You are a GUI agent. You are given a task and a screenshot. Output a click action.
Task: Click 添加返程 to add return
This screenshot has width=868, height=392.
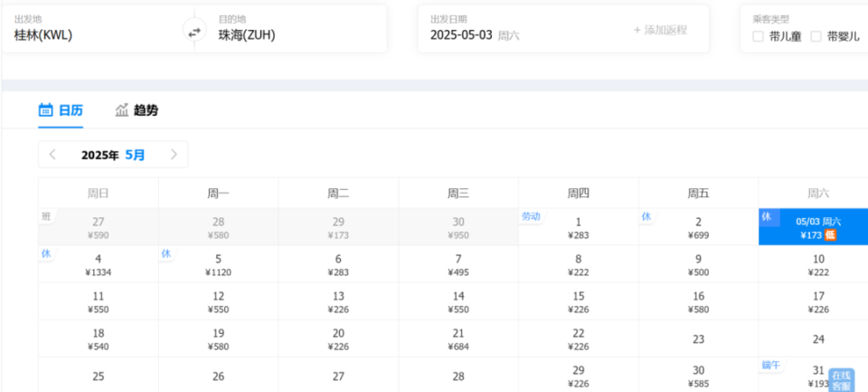coord(660,30)
